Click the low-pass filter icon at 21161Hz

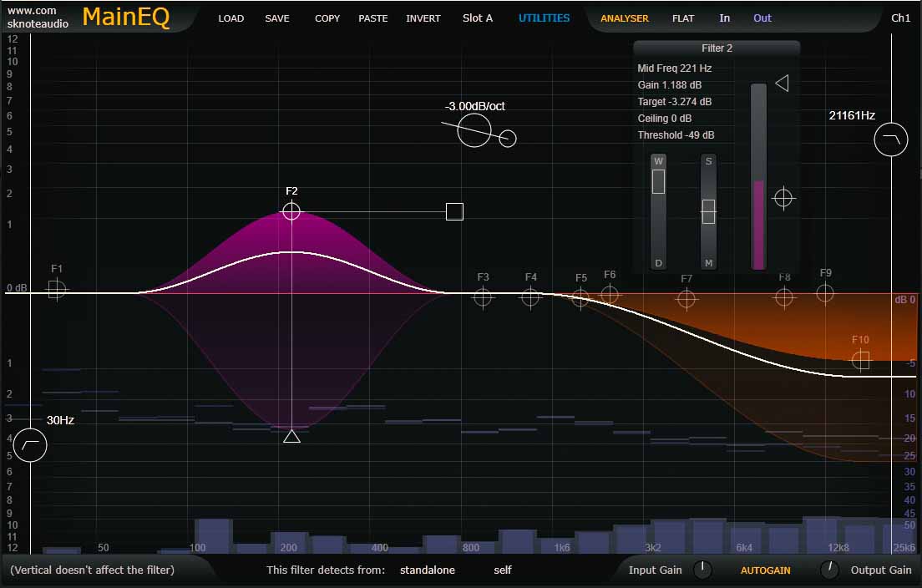tap(891, 139)
